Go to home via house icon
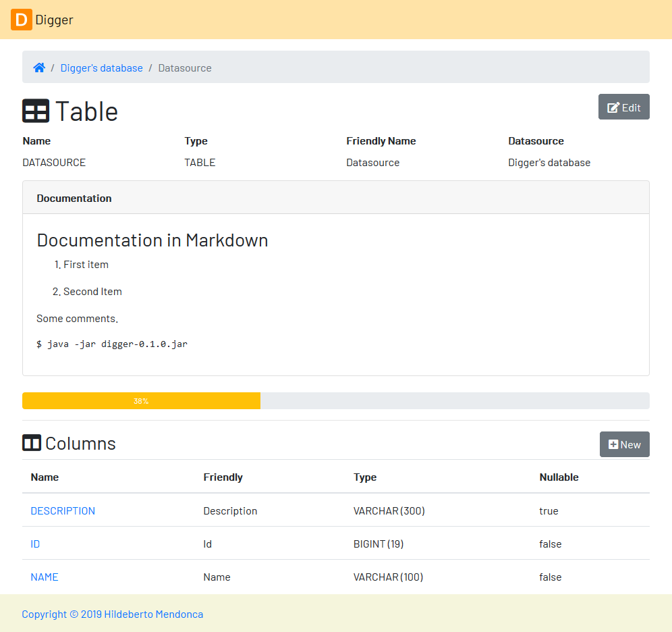 click(x=39, y=68)
